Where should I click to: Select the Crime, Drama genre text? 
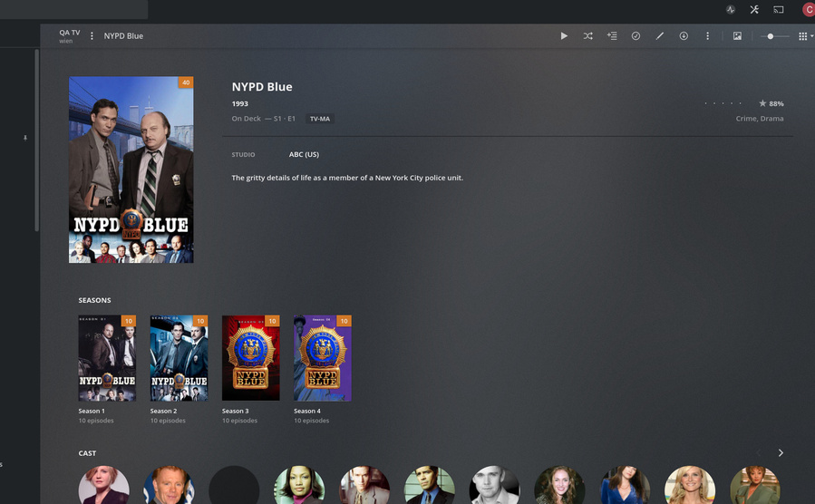760,119
